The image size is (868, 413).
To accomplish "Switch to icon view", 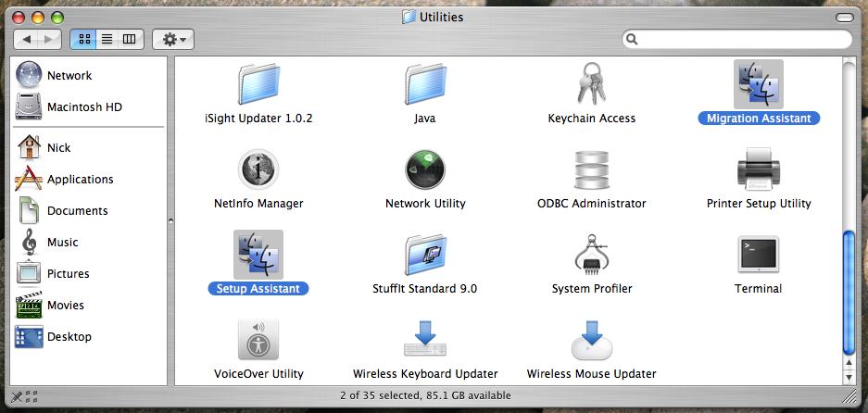I will [84, 39].
